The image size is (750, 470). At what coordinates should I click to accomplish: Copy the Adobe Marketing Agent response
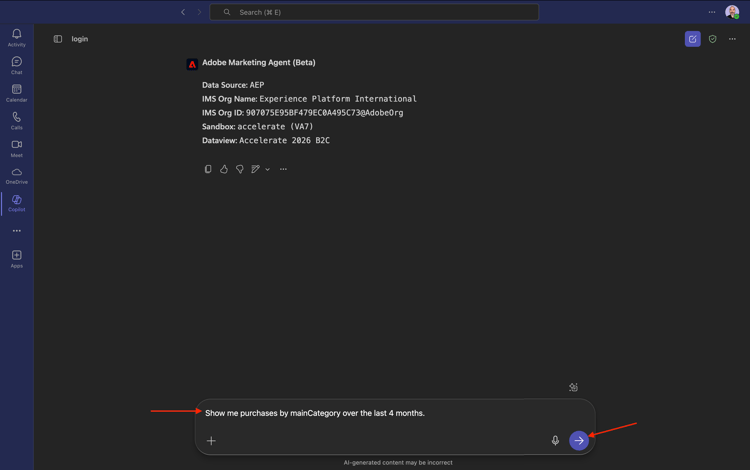point(208,169)
